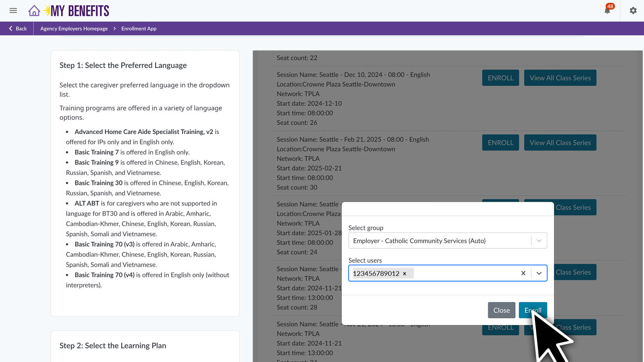
Task: Open View All Class Series for Dec 10 session
Action: pyautogui.click(x=560, y=77)
